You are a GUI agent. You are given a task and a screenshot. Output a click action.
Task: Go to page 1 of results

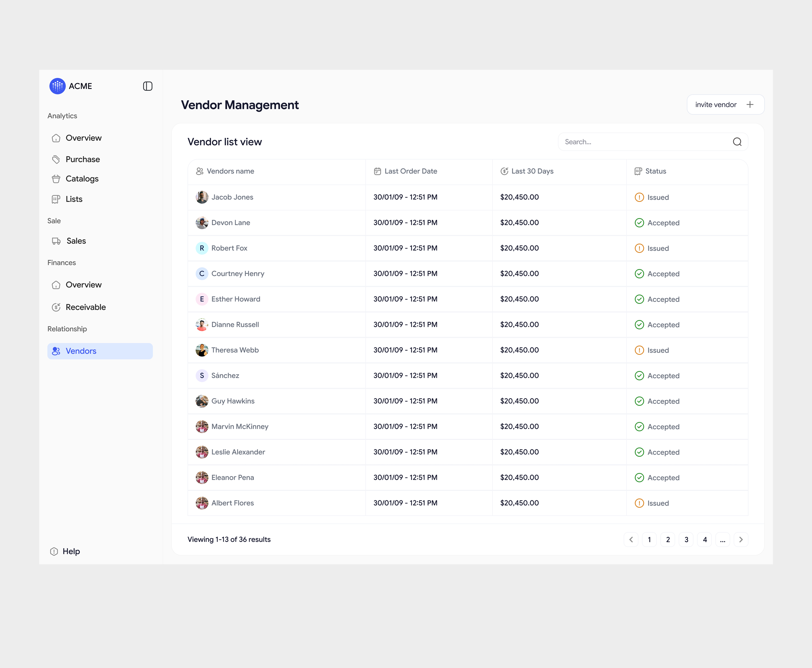pyautogui.click(x=649, y=539)
